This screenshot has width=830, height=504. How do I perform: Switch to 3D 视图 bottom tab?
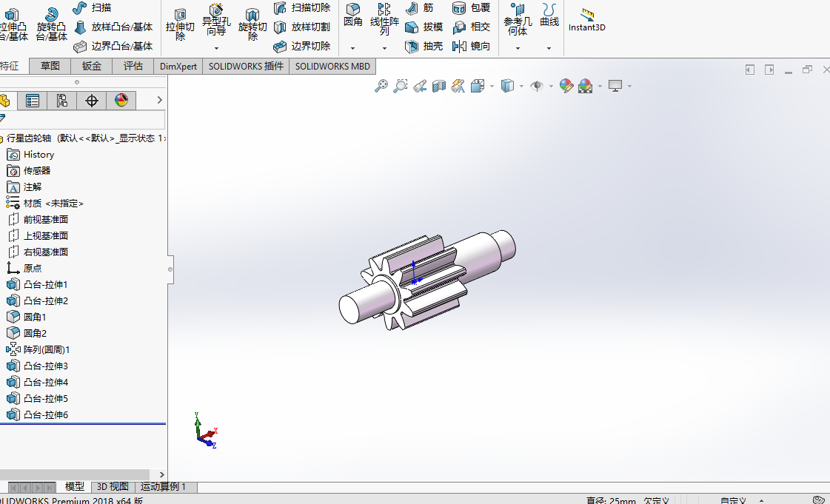point(113,486)
